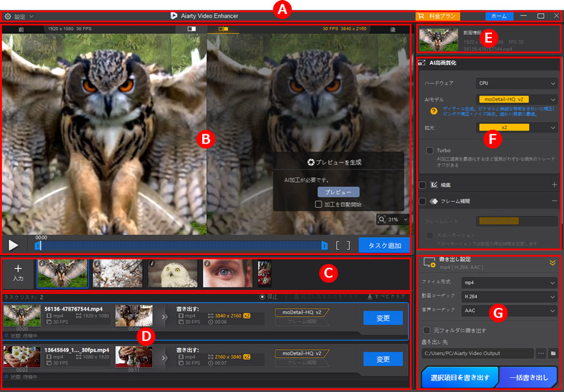Tick the スローモーション checkbox
564x392 pixels.
(430, 235)
